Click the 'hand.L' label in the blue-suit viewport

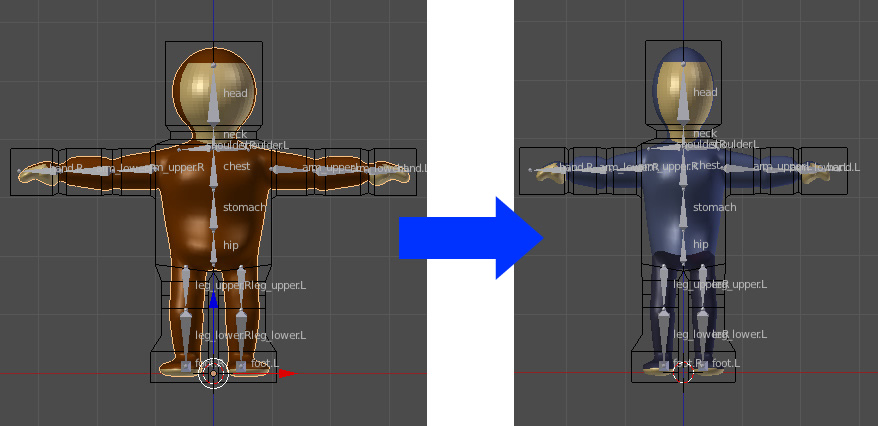click(844, 167)
